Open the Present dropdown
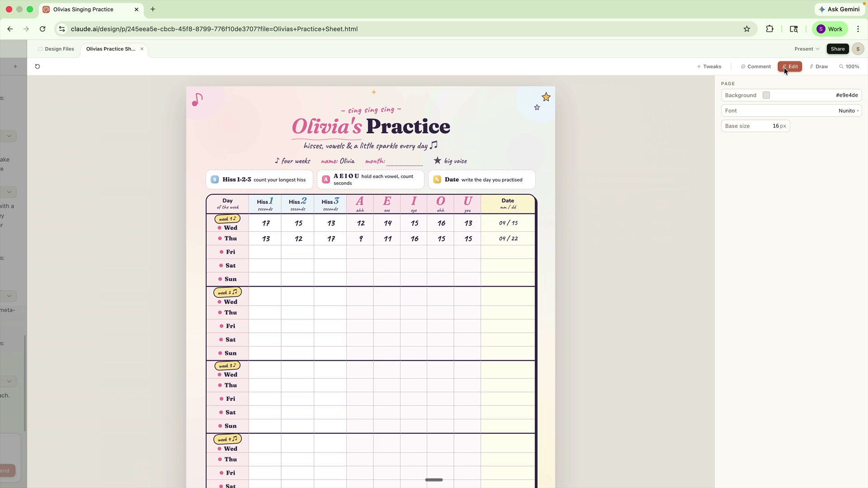The image size is (868, 488). (x=807, y=49)
